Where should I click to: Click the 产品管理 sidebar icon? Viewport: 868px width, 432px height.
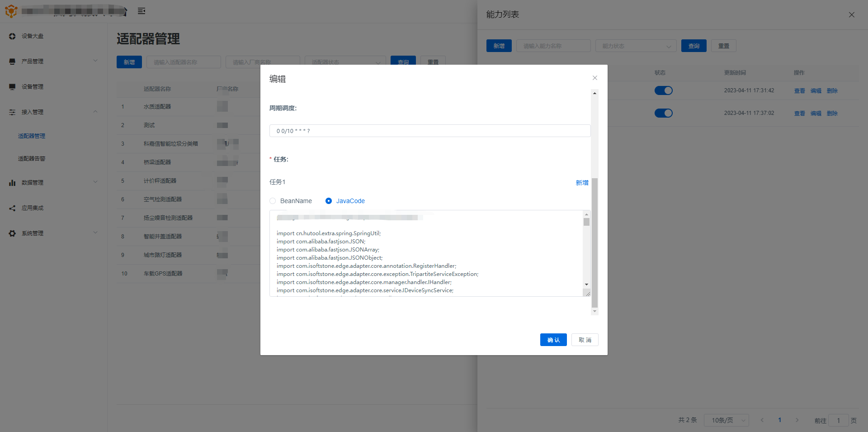(12, 62)
